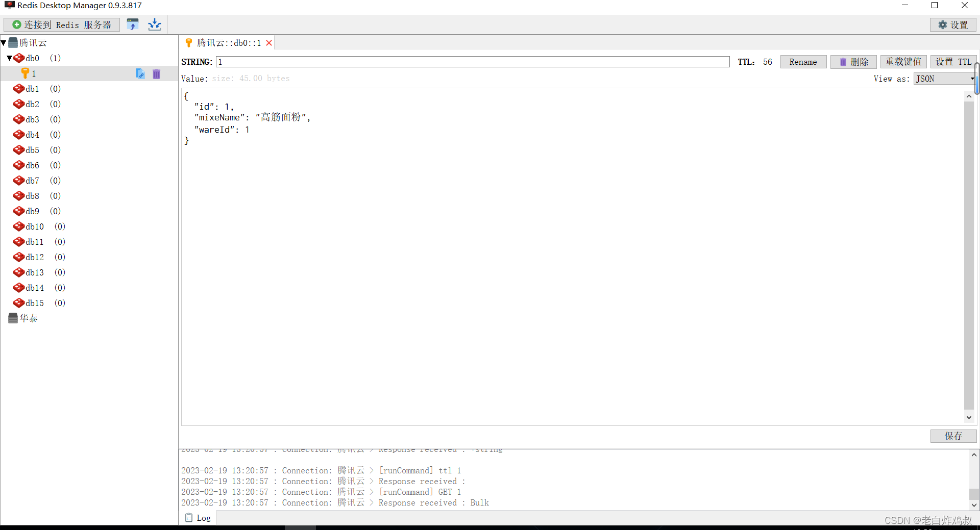This screenshot has width=980, height=530.
Task: Open the db1 database icon
Action: pyautogui.click(x=19, y=89)
